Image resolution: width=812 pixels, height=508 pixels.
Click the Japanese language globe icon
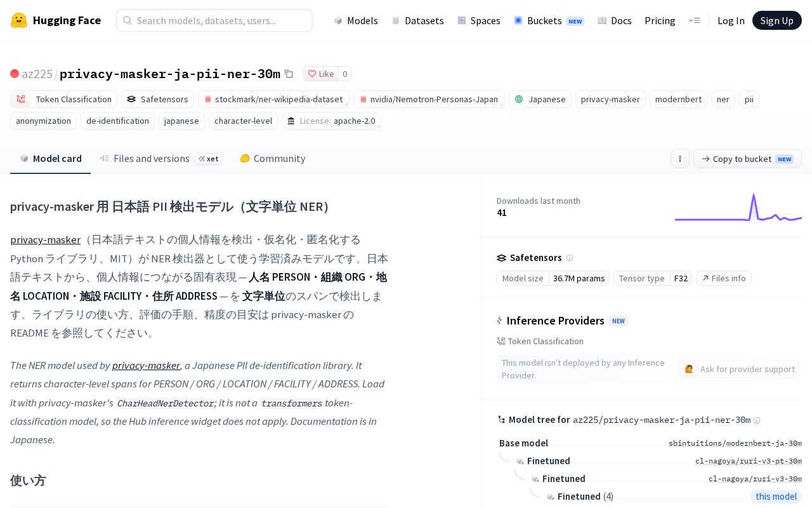coord(519,99)
